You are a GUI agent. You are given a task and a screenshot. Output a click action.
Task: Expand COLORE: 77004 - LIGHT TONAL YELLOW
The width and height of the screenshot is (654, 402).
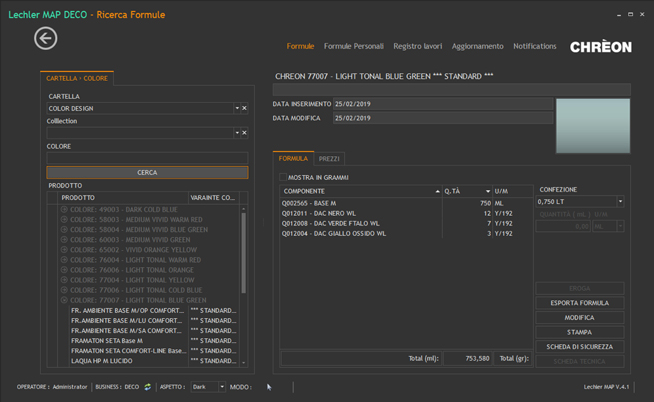click(x=64, y=280)
